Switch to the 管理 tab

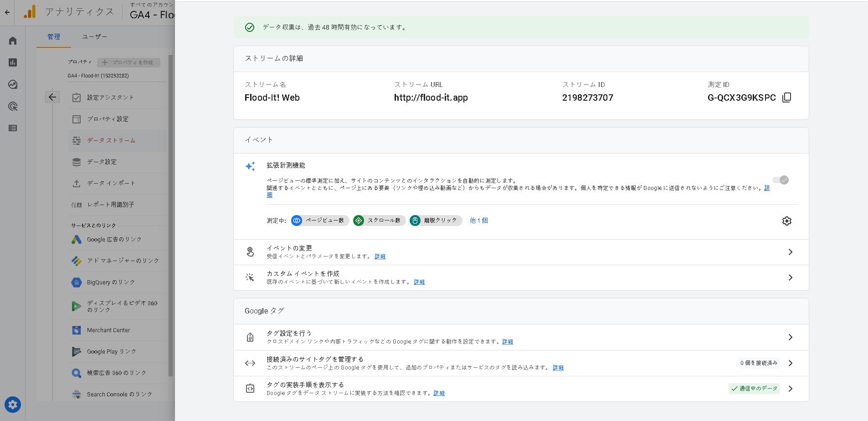54,36
